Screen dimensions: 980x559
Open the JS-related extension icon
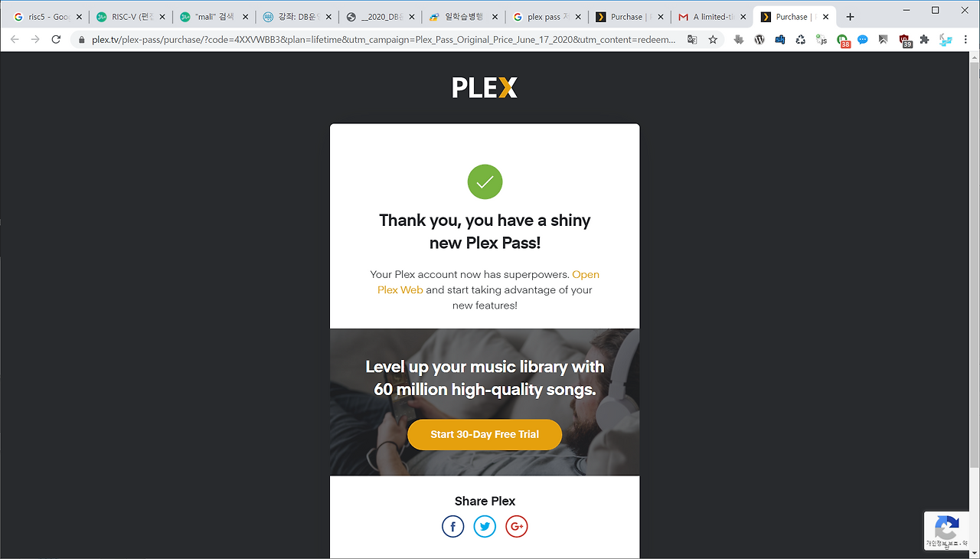(822, 39)
